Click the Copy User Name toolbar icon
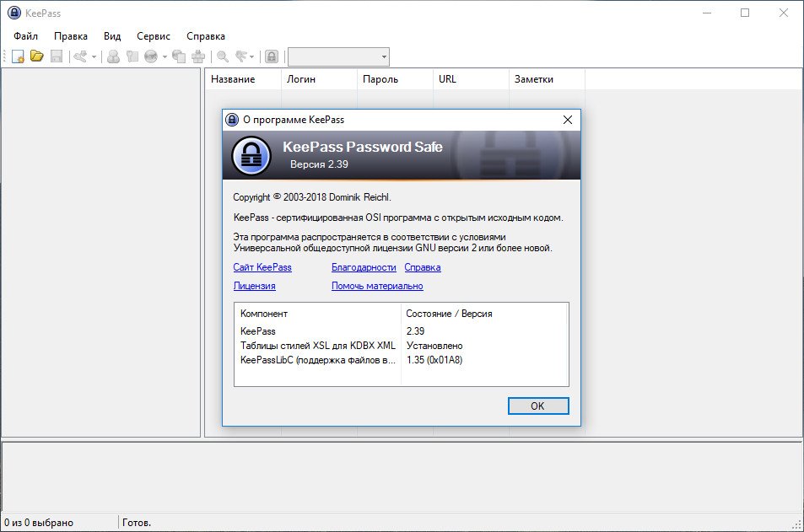This screenshot has height=532, width=804. coord(113,56)
